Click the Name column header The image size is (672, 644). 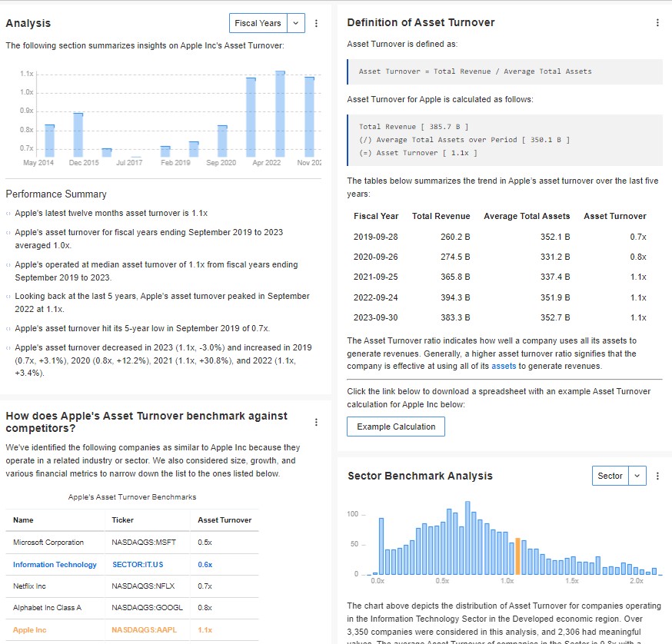(x=23, y=520)
